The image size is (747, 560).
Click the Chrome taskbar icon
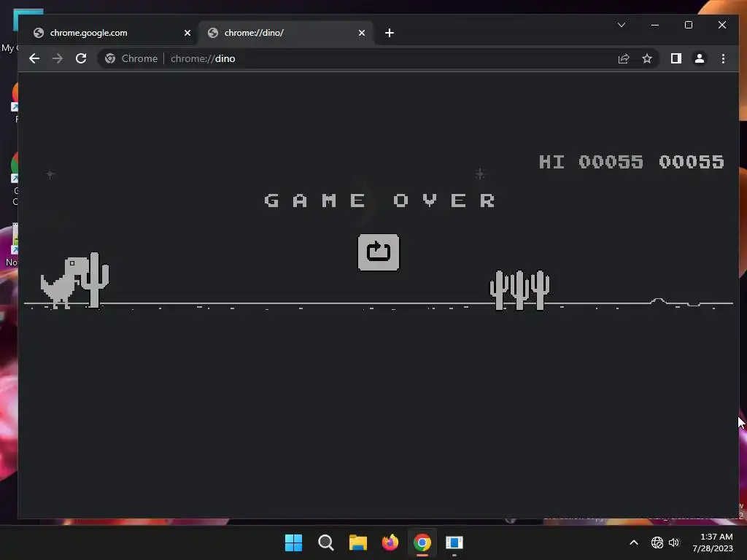422,542
